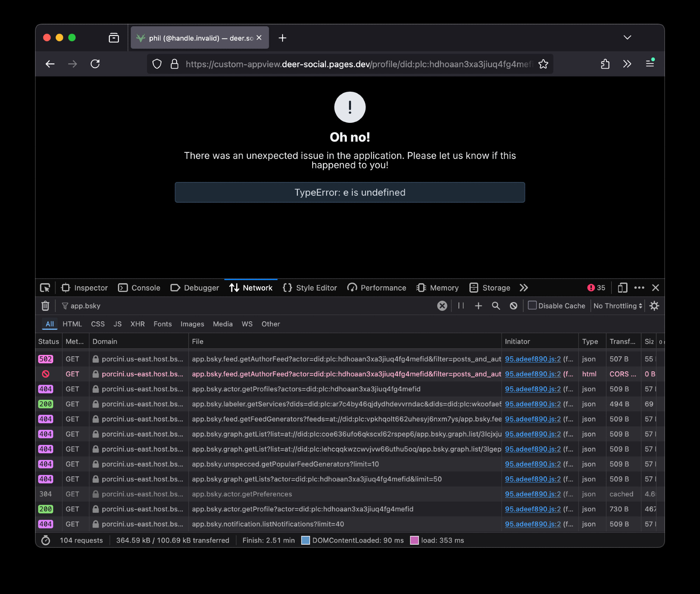
Task: Bookmark this page with the star icon
Action: 543,64
